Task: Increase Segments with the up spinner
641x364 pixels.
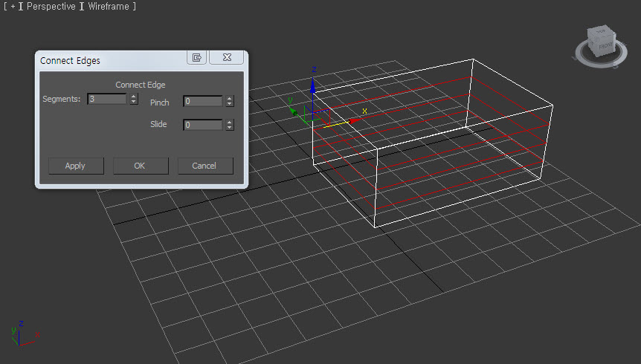Action: point(134,96)
